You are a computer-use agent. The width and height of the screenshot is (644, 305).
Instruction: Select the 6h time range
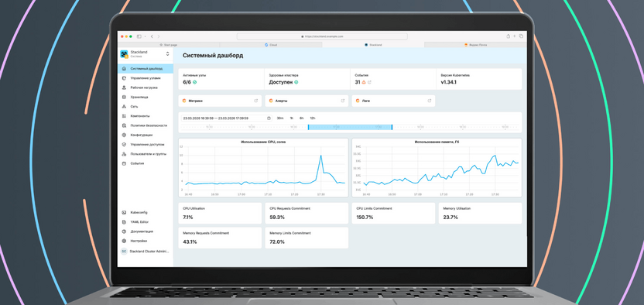301,118
